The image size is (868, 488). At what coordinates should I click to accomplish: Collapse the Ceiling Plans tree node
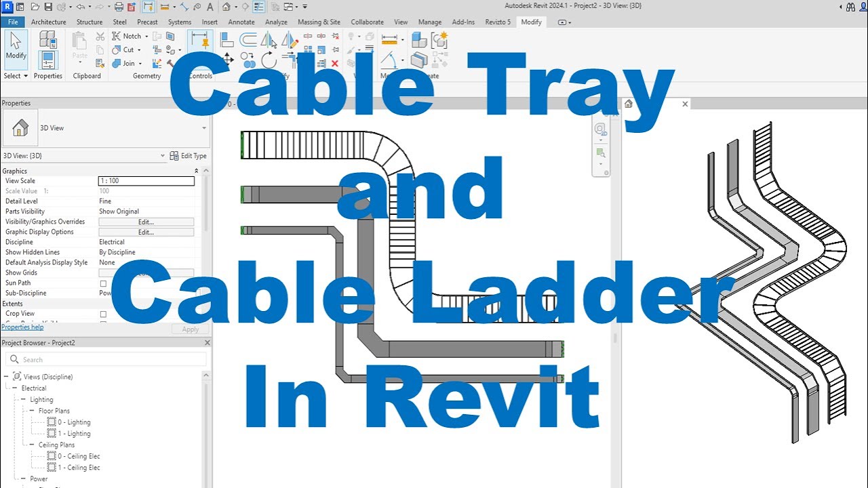(32, 445)
